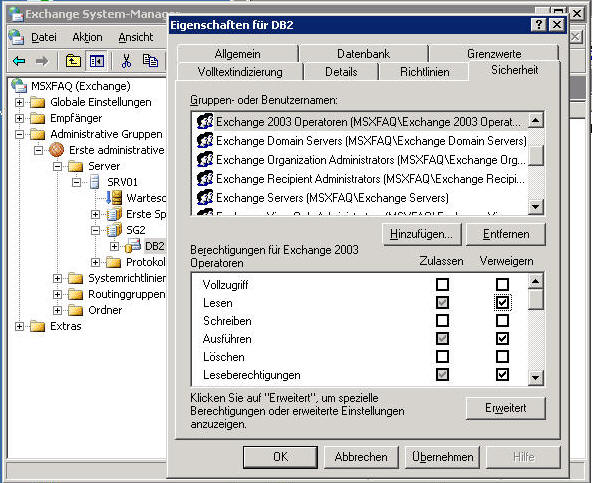Click the Entfernen button
The width and height of the screenshot is (592, 483).
506,234
